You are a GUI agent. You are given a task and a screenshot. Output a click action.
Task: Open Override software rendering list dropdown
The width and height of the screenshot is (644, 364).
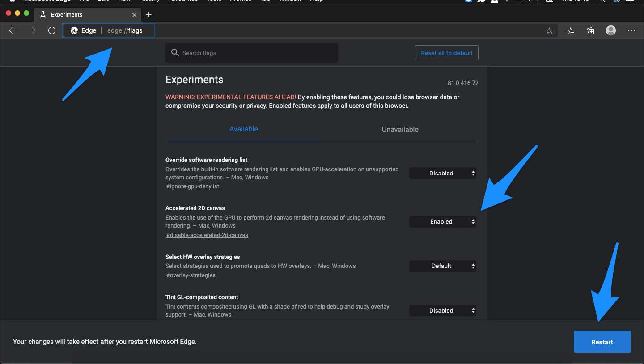[x=442, y=173]
